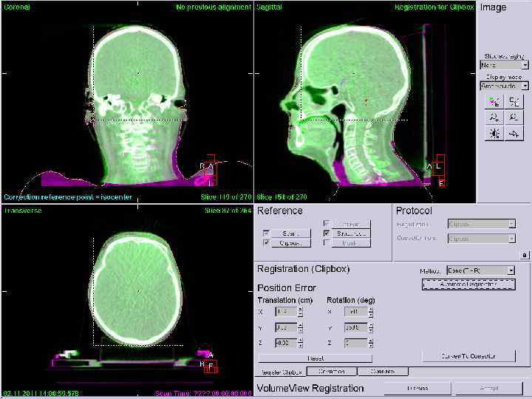Click the 'Slice 151 of 270' label
Screen dimensions: 532x399
pyautogui.click(x=282, y=197)
